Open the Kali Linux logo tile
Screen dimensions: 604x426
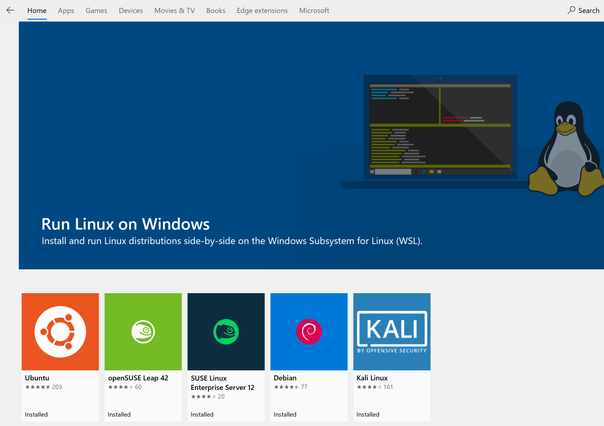392,331
